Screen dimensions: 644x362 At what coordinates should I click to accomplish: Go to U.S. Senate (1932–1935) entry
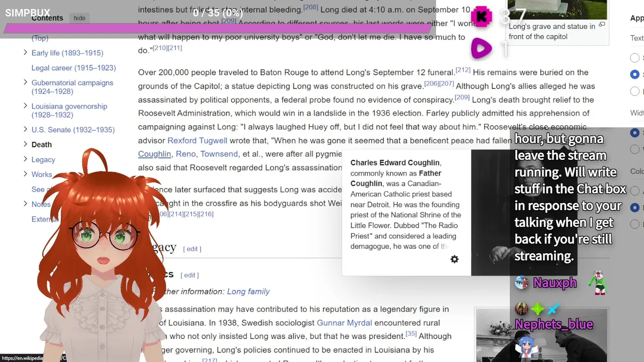coord(73,130)
